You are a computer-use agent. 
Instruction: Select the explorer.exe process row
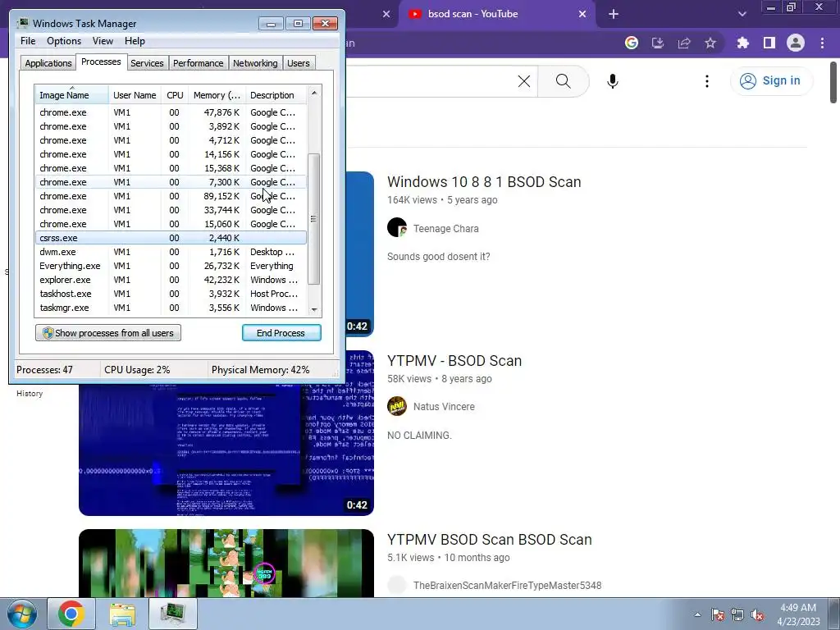(x=171, y=280)
